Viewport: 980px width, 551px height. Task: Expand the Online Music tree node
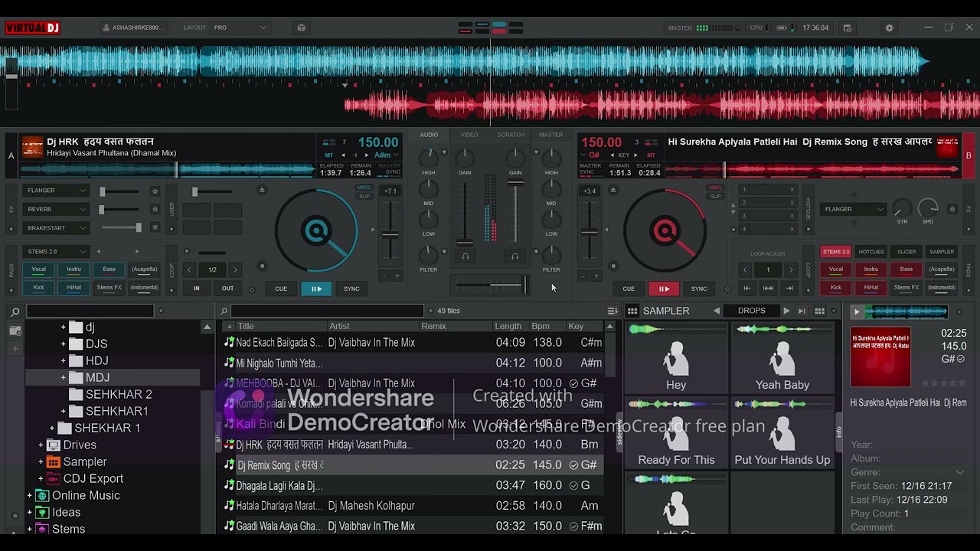30,495
